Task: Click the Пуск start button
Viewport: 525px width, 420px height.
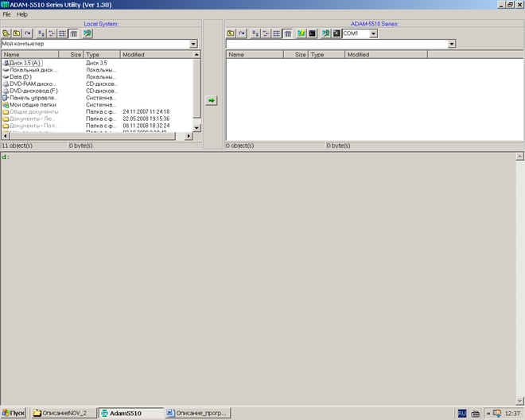Action: pyautogui.click(x=14, y=413)
